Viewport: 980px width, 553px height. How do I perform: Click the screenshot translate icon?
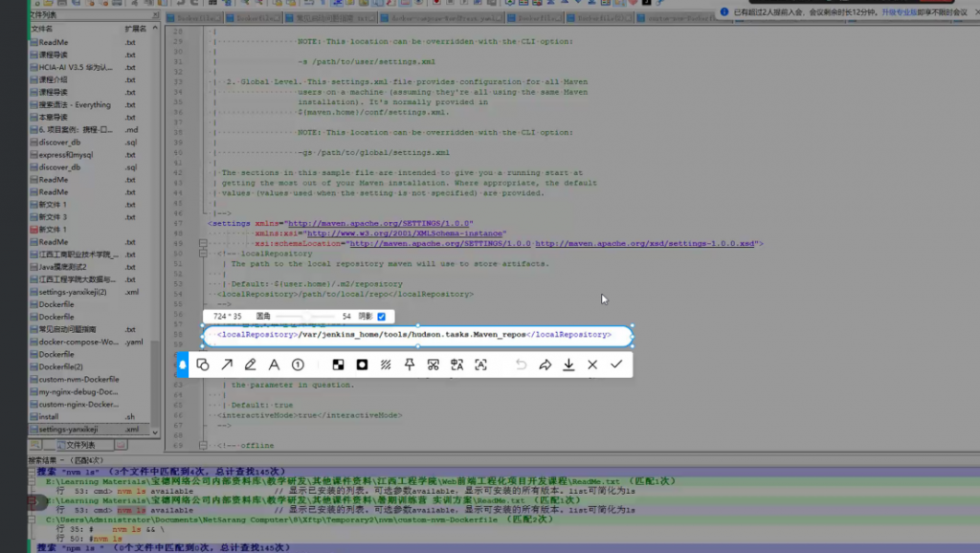tap(457, 365)
